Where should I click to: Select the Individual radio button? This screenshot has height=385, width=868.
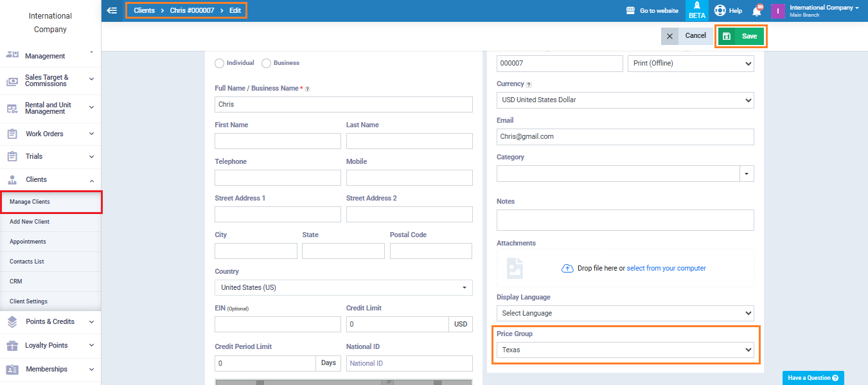pos(220,63)
